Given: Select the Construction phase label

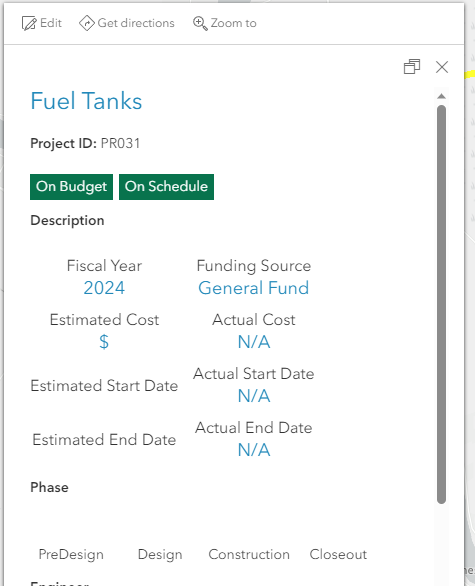Looking at the screenshot, I should click(249, 554).
